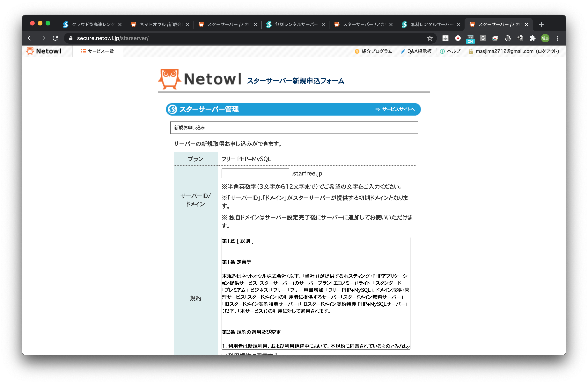The image size is (588, 384).
Task: Open the Extensions puzzle piece menu
Action: point(533,38)
